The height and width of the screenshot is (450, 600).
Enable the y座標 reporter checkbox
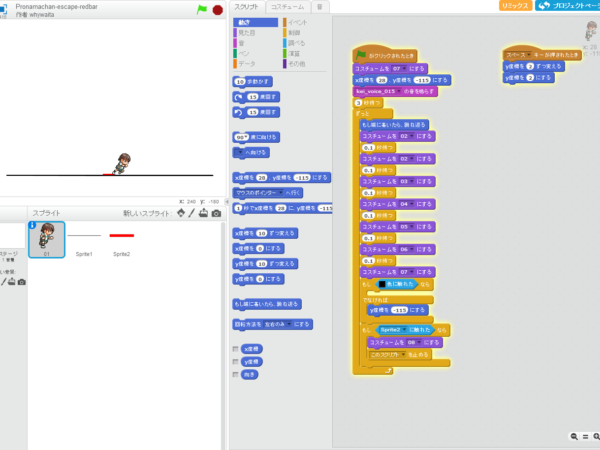coord(235,362)
